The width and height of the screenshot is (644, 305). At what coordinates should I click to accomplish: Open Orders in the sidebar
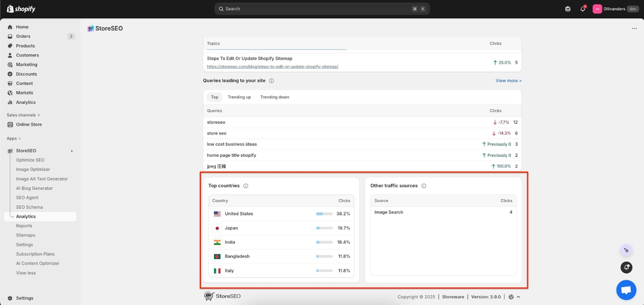[x=23, y=36]
